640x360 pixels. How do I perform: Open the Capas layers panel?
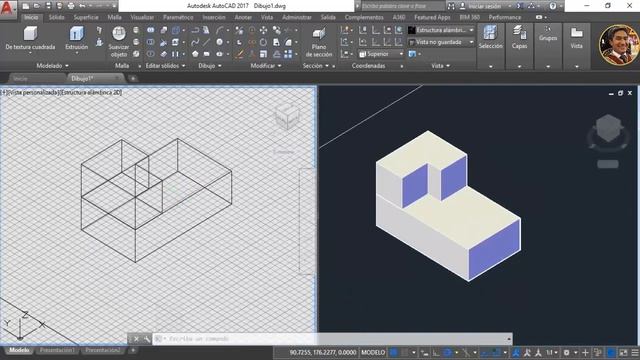click(519, 38)
